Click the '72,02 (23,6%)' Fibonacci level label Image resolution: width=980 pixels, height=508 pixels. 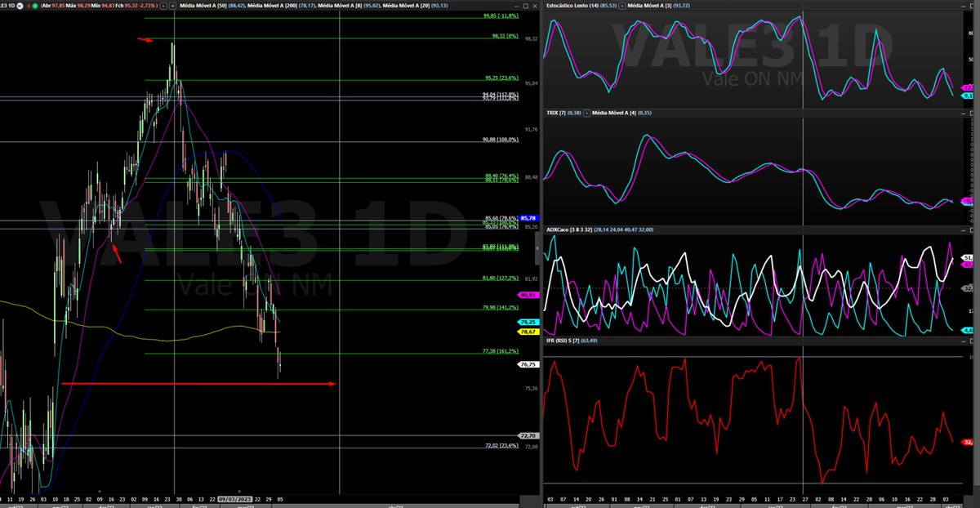pos(501,446)
